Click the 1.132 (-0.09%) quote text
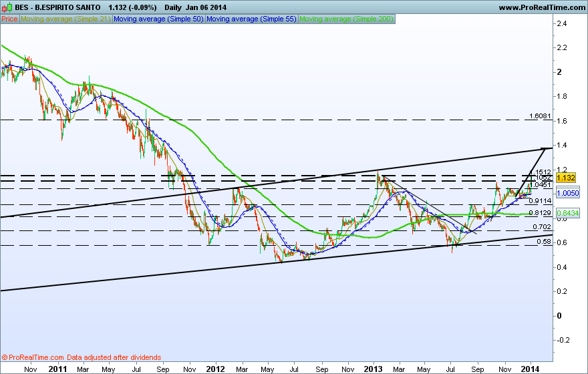 click(132, 7)
